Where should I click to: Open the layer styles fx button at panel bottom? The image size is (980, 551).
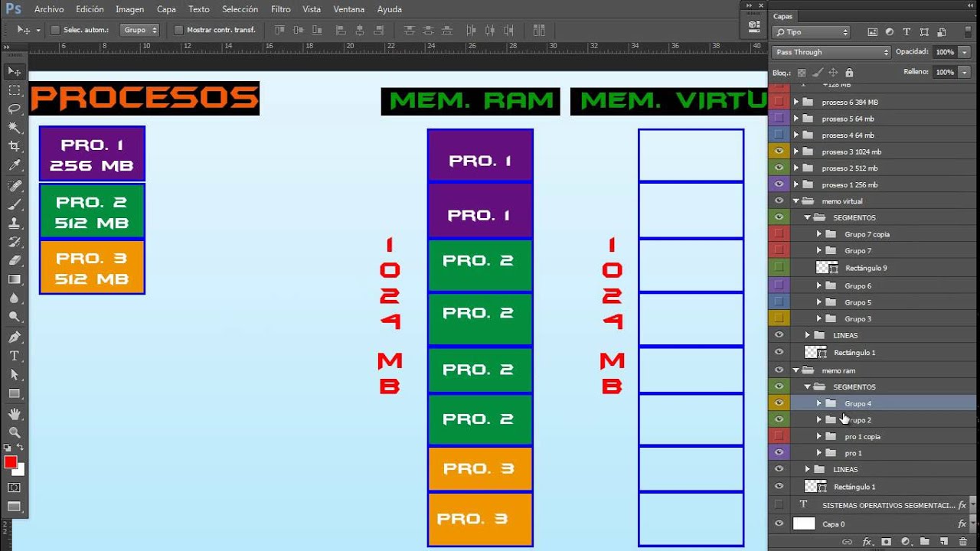click(x=867, y=542)
